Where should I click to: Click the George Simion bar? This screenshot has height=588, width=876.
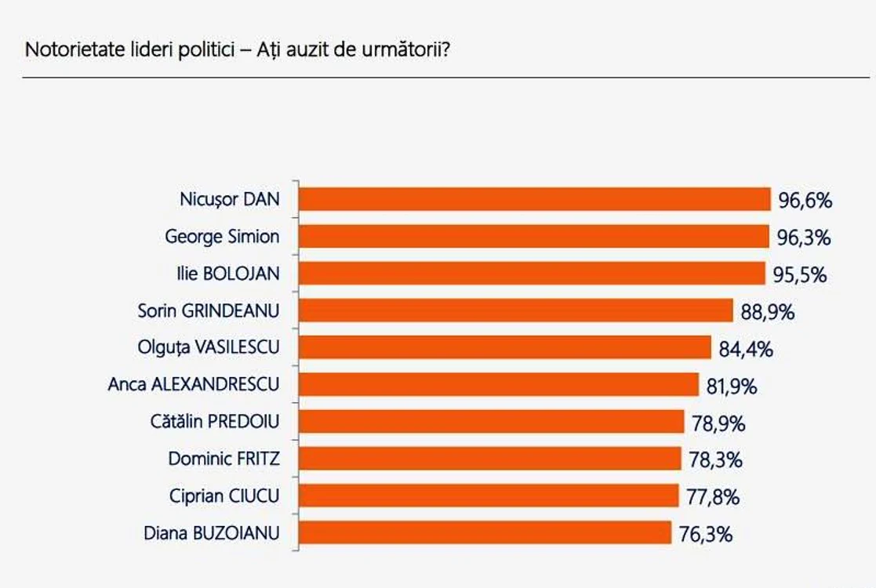pyautogui.click(x=534, y=236)
